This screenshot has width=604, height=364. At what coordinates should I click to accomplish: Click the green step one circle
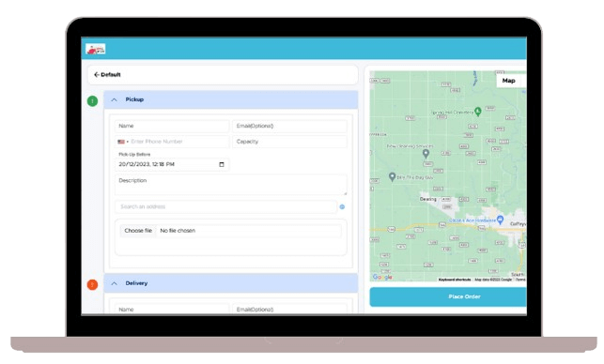tap(92, 100)
